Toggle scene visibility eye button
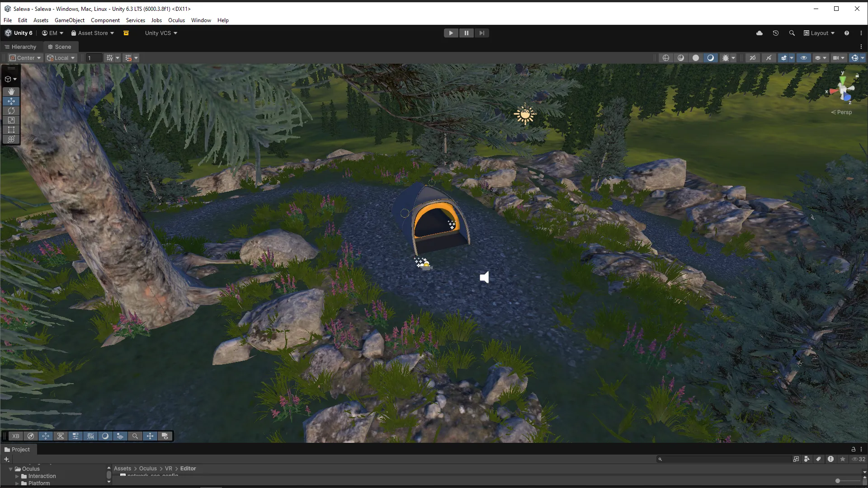Image resolution: width=868 pixels, height=488 pixels. [803, 58]
